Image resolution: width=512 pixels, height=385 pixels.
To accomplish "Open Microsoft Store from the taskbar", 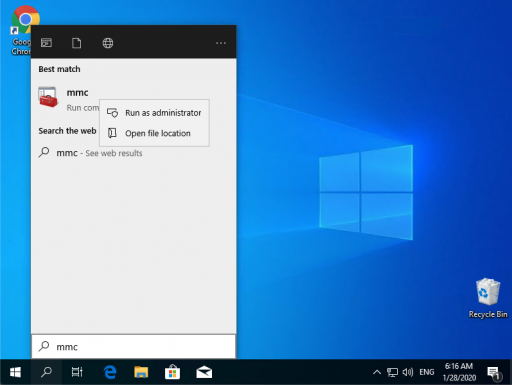I will point(172,372).
